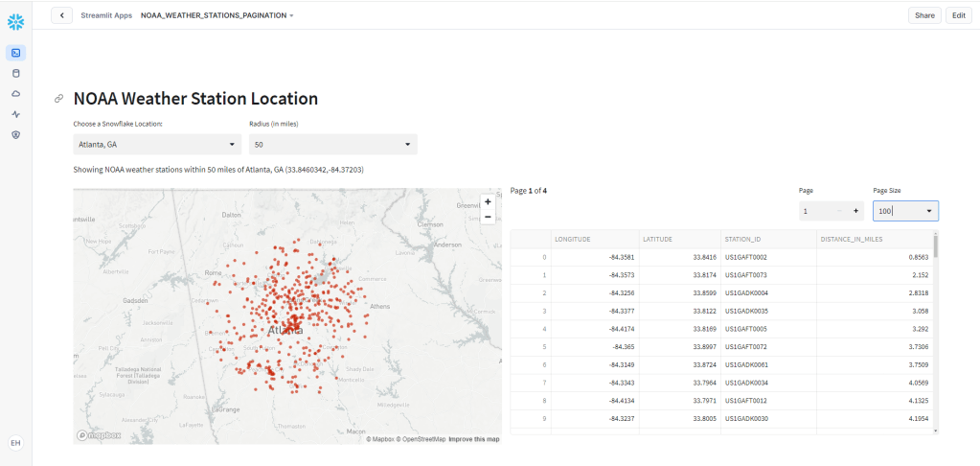This screenshot has width=980, height=466.
Task: Open the Radius in miles dropdown
Action: 332,145
